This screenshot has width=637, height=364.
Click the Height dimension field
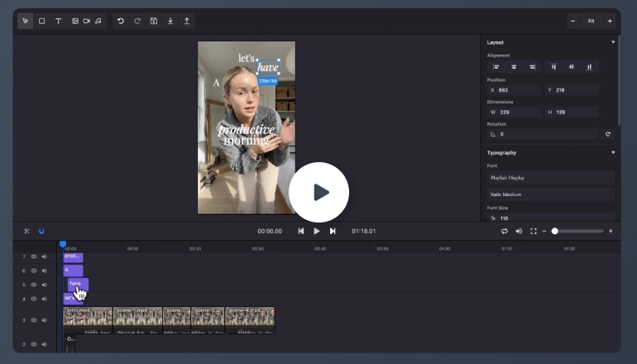click(571, 113)
